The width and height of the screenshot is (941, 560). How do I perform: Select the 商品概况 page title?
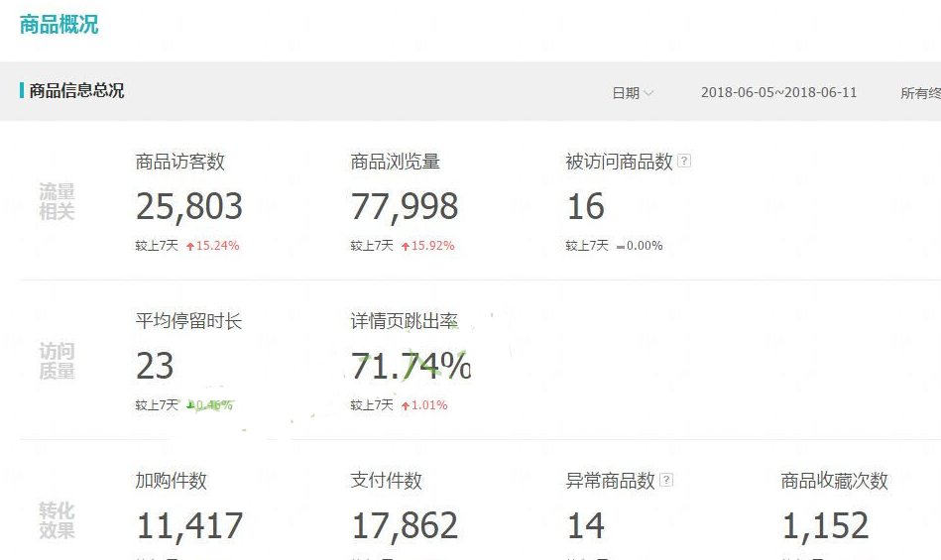coord(59,25)
